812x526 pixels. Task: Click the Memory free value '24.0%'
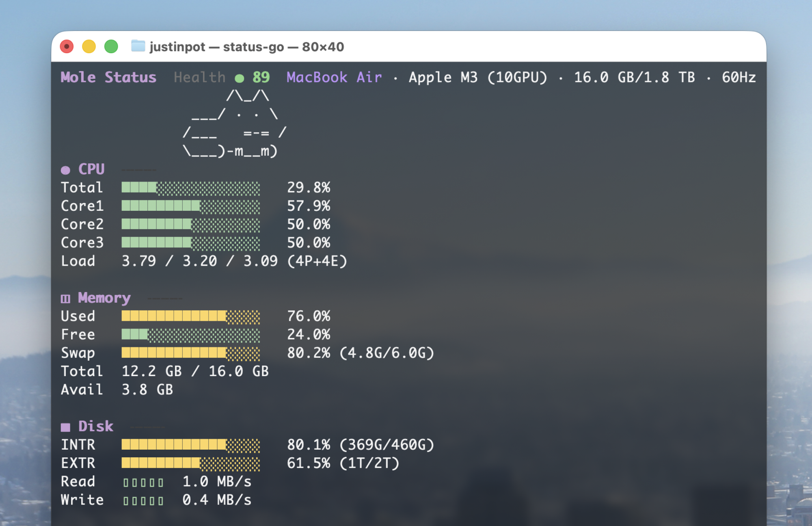[x=309, y=335]
